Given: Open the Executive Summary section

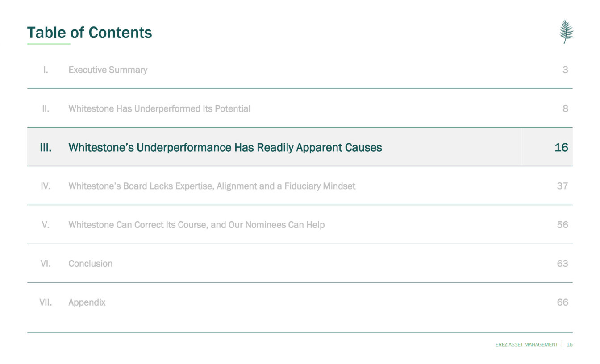Looking at the screenshot, I should (108, 70).
